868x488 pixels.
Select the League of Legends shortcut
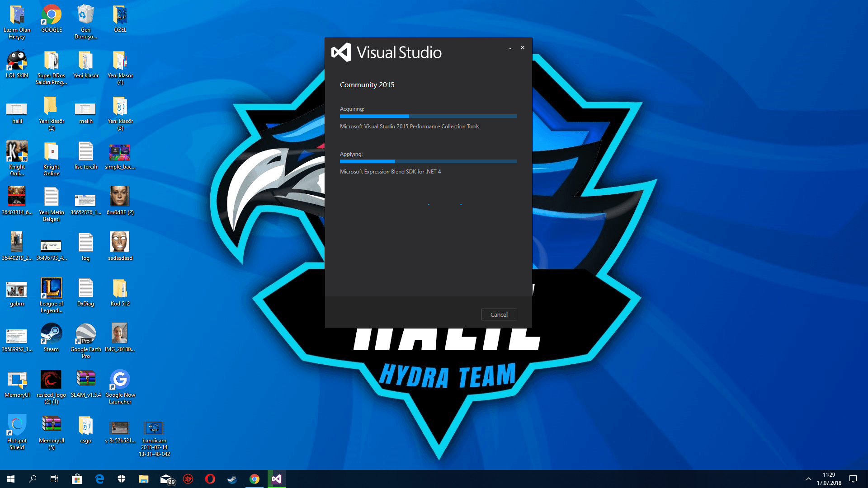(52, 296)
